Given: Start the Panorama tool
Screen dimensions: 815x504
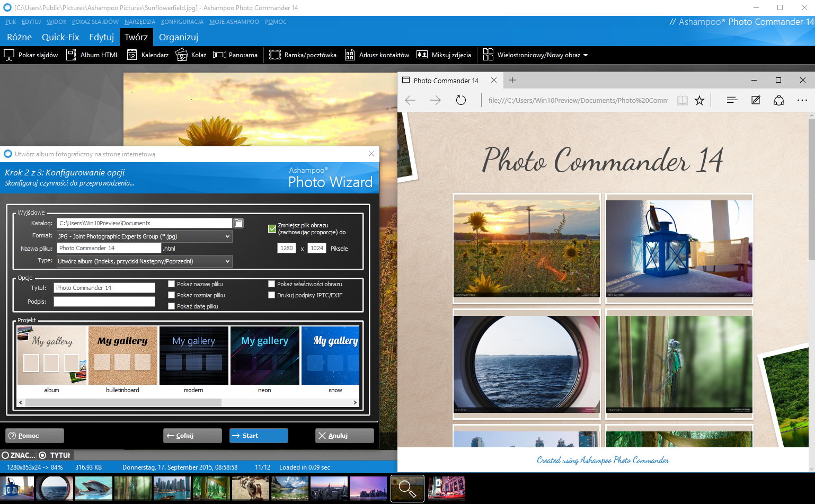Looking at the screenshot, I should pos(235,55).
